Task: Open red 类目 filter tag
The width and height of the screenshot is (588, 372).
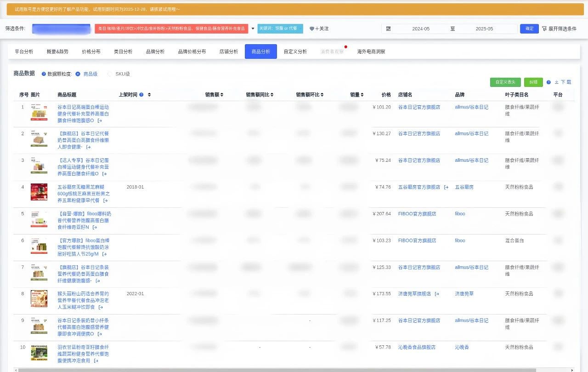Action: click(x=171, y=29)
